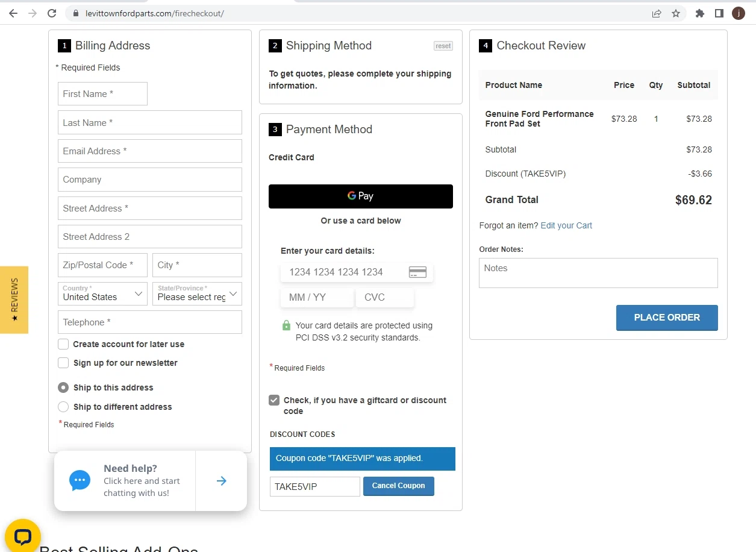Click the discount amount -$3.66
Screen dimensions: 756x552
pyautogui.click(x=700, y=174)
